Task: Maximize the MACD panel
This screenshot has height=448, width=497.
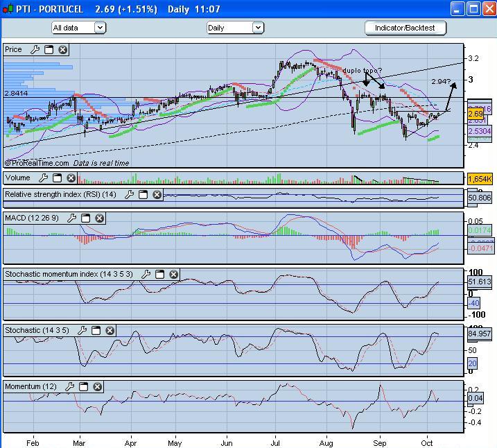Action: click(x=85, y=218)
